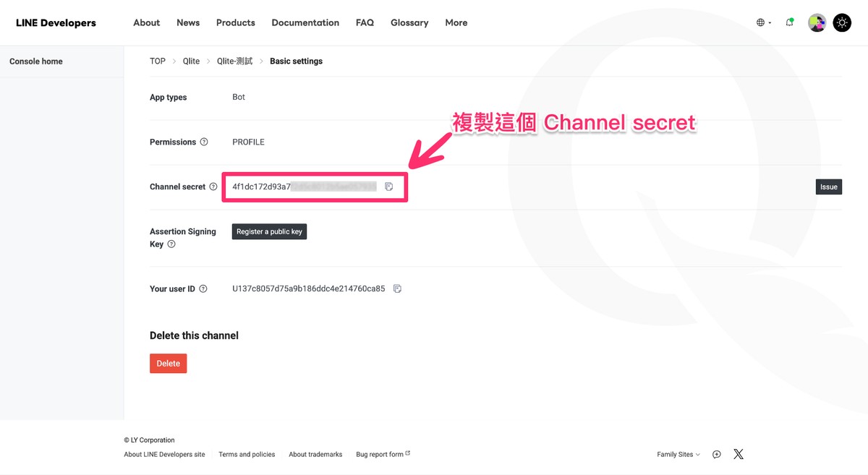Expand the Family Sites dropdown
868x475 pixels.
pos(678,454)
